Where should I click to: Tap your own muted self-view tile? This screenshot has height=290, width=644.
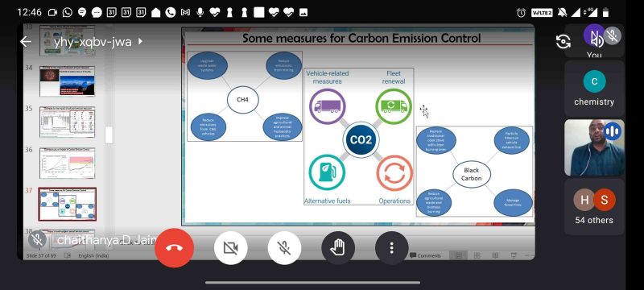(x=594, y=40)
